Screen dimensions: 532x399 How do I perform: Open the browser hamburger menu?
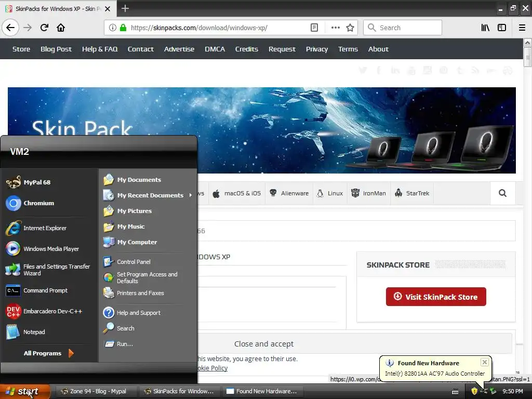(522, 28)
